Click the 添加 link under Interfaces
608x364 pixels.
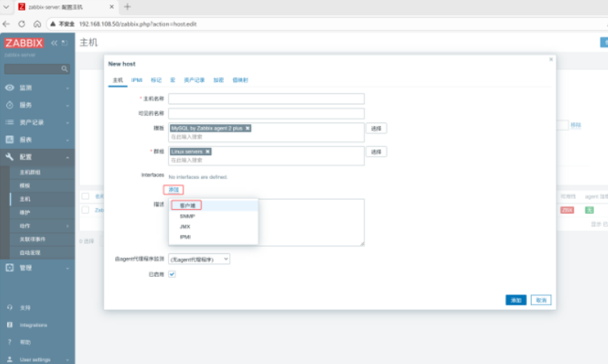(173, 189)
